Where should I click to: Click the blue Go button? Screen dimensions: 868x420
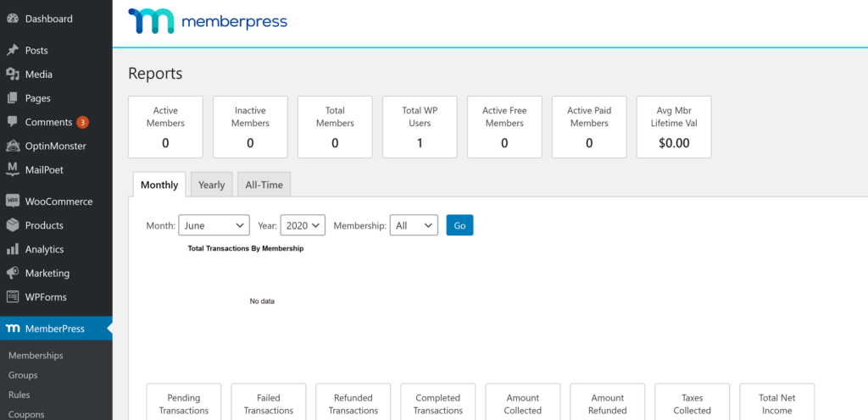tap(460, 225)
